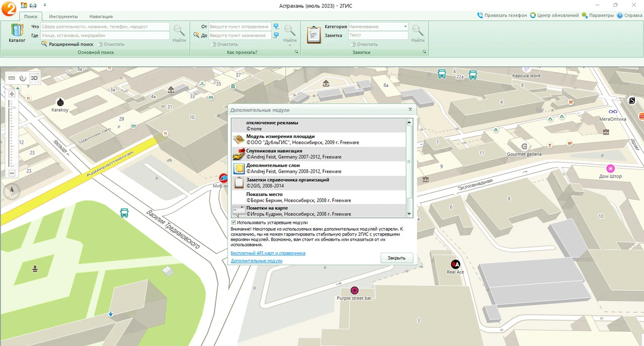Switch to the Поиск ribbon tab
This screenshot has height=346, width=644.
click(31, 16)
